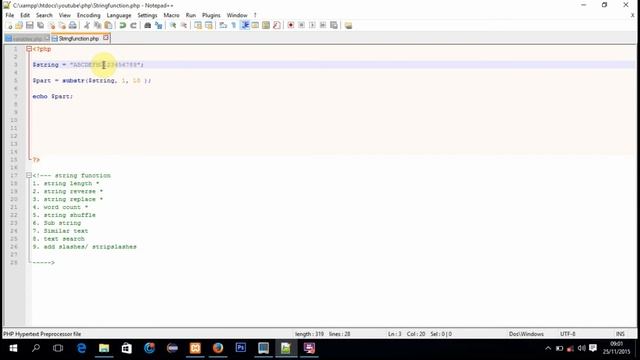Click the Open file toolbar icon
The width and height of the screenshot is (640, 360).
point(19,26)
